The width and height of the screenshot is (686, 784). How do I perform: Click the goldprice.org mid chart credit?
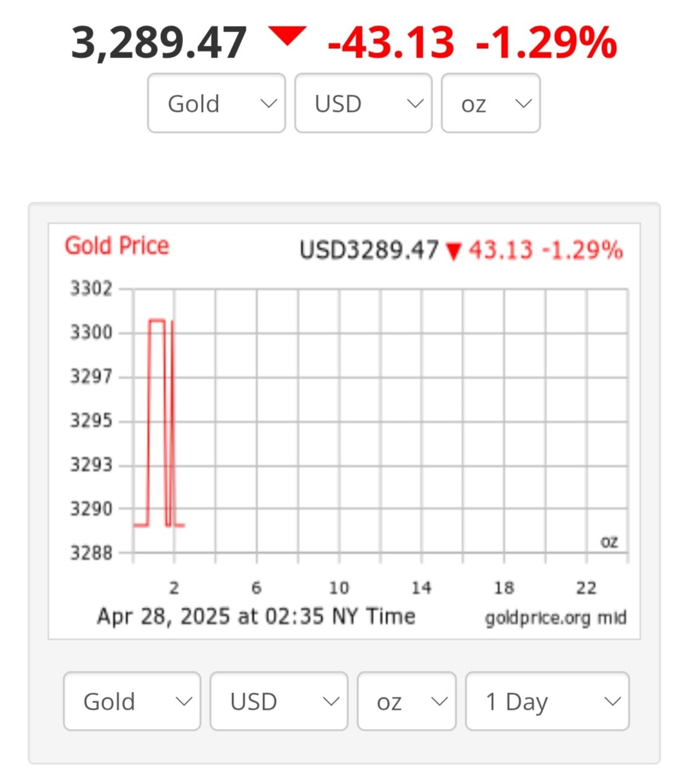point(555,618)
